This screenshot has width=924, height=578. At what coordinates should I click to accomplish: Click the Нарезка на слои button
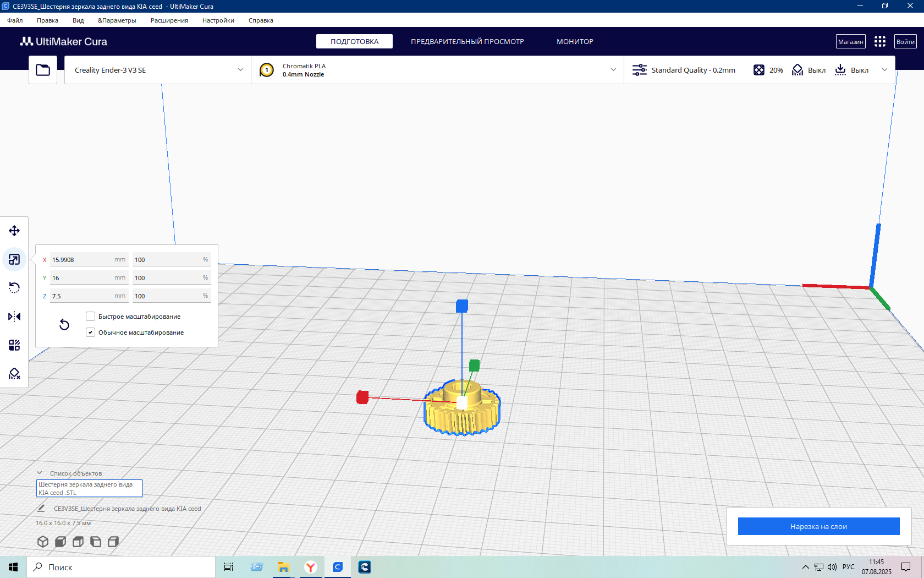tap(818, 526)
